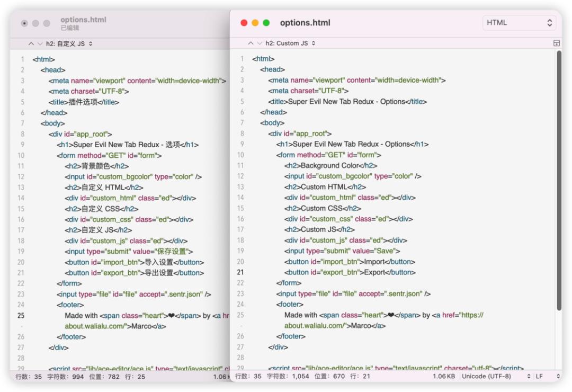Screen dimensions: 572x392
Task: Split the editor view in right window
Action: coord(556,43)
